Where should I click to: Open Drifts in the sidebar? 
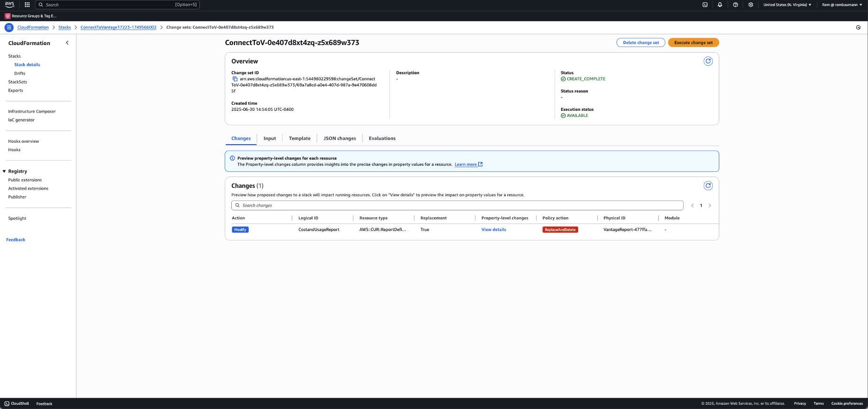20,73
